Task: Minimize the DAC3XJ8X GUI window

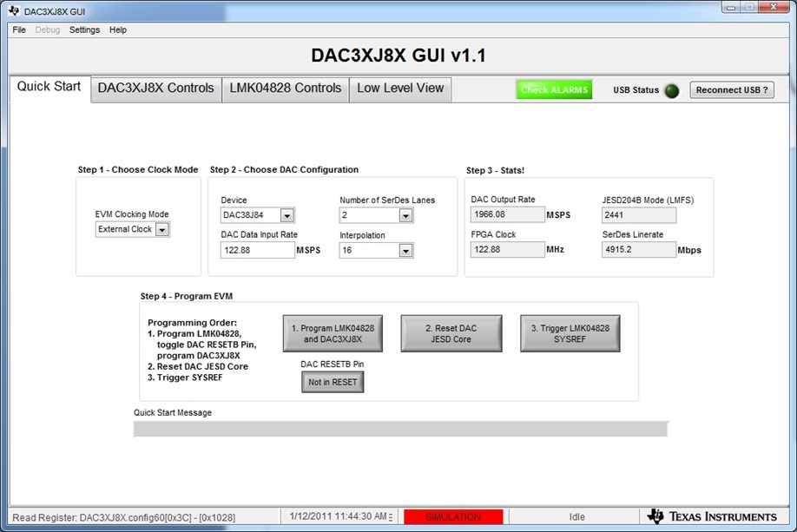Action: pyautogui.click(x=731, y=8)
